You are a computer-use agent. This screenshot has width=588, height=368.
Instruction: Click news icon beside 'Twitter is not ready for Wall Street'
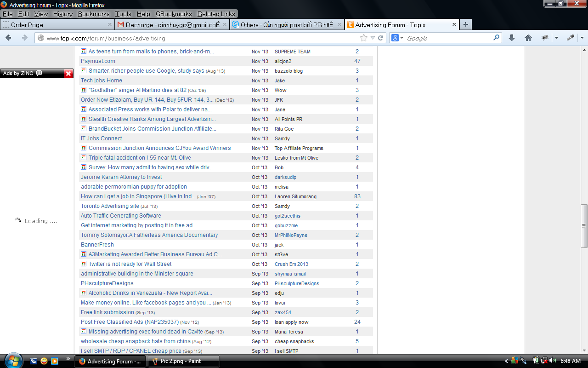84,264
